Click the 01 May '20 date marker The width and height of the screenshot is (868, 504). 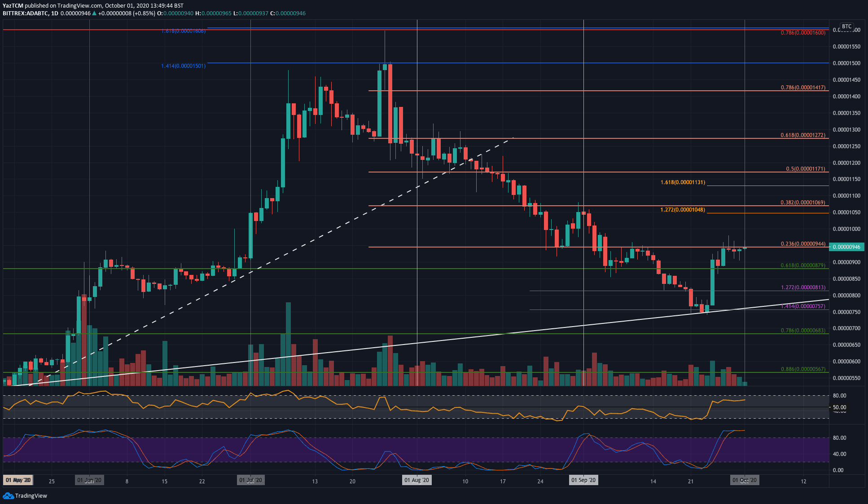18,480
